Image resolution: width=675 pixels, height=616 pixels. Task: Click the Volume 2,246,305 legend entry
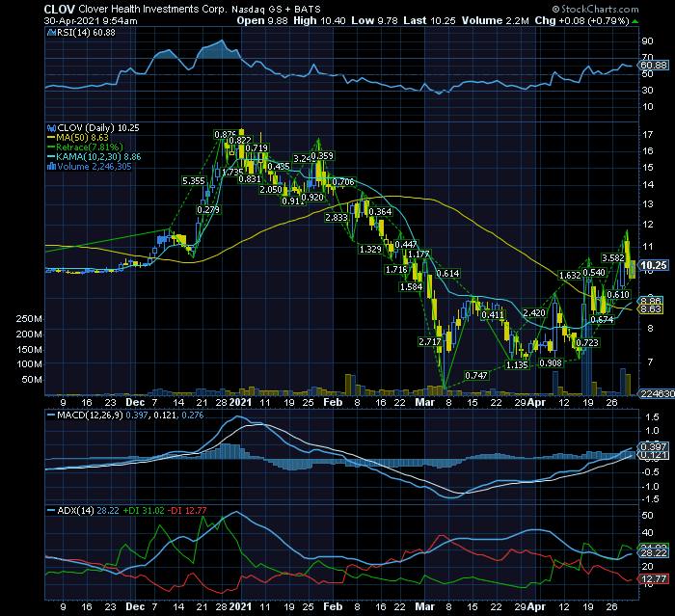tap(94, 167)
